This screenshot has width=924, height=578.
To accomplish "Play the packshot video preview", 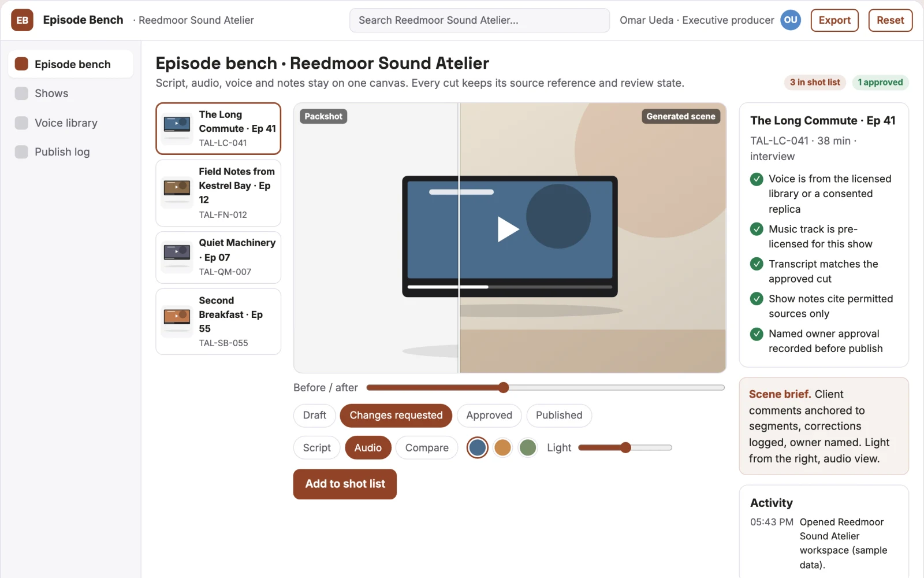I will click(x=509, y=229).
